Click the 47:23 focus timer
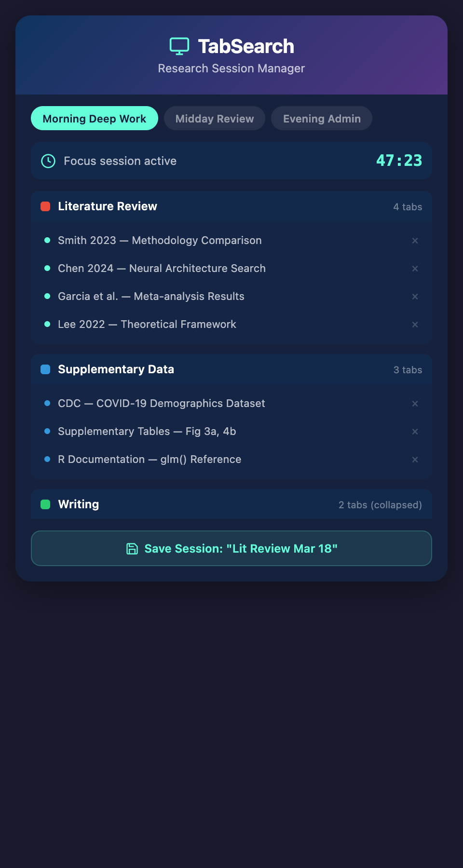The image size is (463, 868). click(399, 161)
